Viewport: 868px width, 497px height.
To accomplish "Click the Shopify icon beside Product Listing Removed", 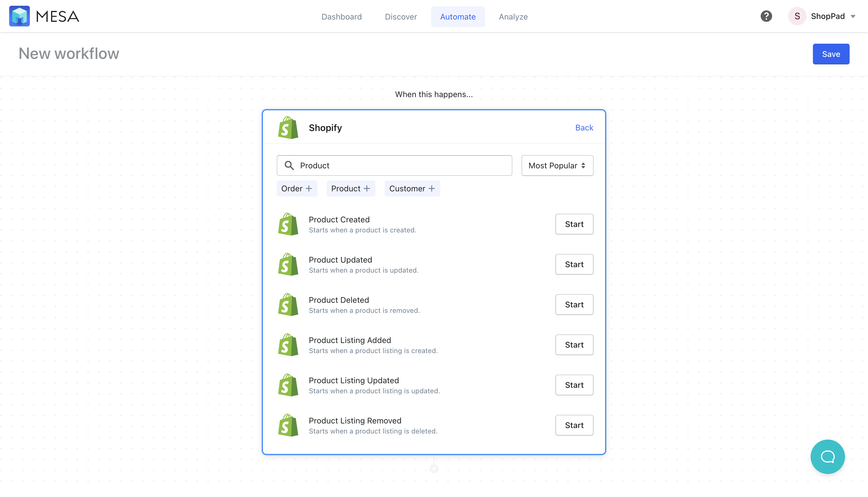I will 288,425.
